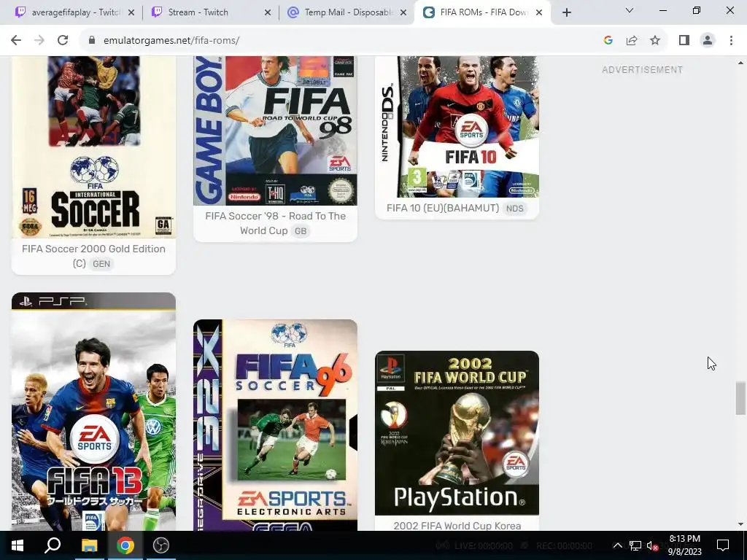Click the scrollbar down arrow
Image resolution: width=747 pixels, height=560 pixels.
(740, 524)
